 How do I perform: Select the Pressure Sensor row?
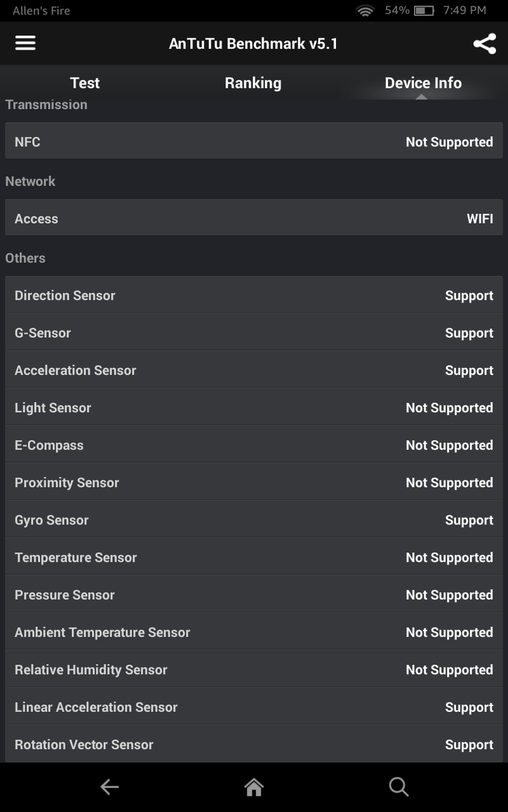tap(254, 595)
